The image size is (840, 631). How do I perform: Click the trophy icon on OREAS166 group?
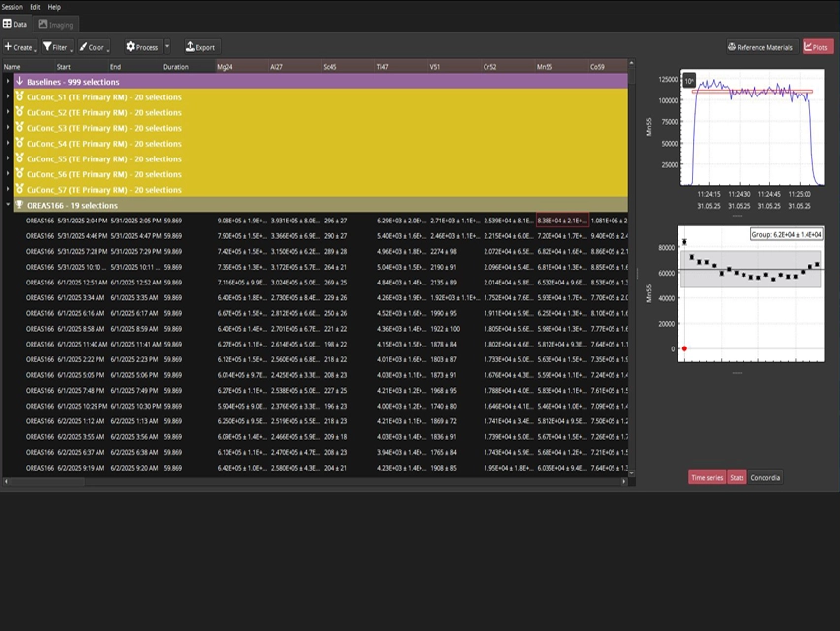(x=18, y=205)
